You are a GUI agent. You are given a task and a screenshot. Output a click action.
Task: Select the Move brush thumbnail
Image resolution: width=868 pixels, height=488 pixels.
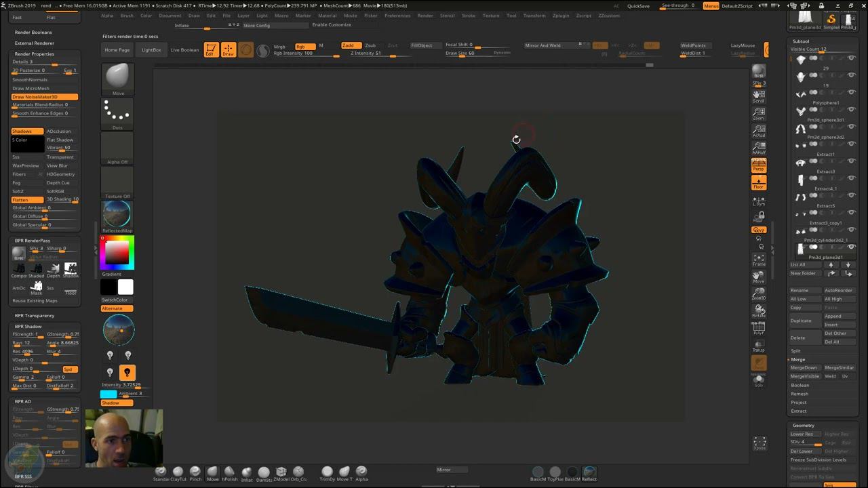point(118,78)
